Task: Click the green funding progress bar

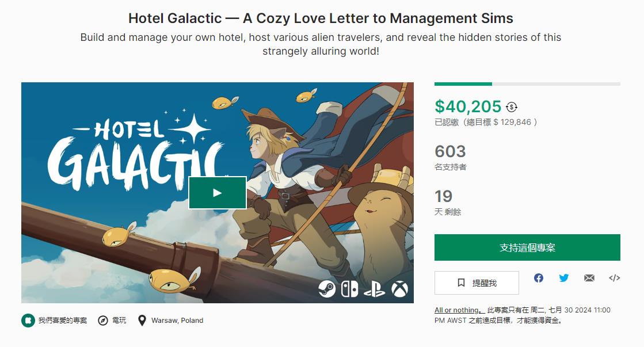Action: tap(463, 84)
